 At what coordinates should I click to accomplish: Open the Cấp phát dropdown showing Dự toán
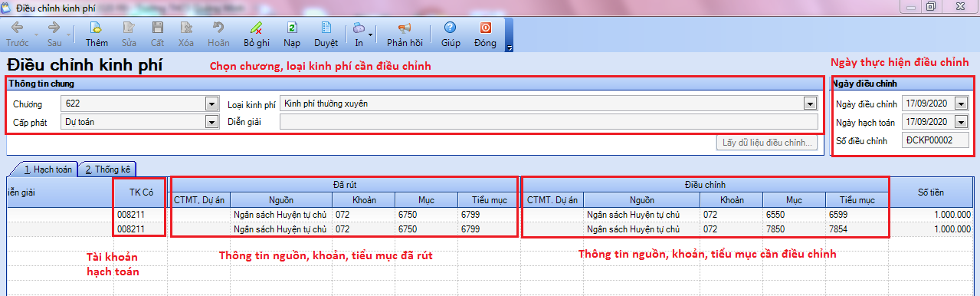211,121
